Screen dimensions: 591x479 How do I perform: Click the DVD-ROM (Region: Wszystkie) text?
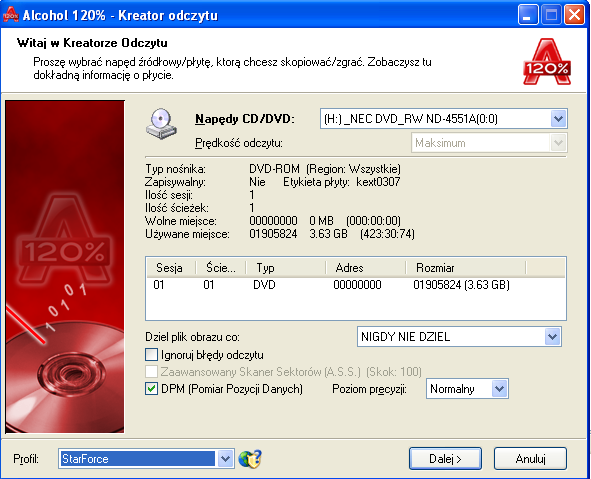[325, 168]
